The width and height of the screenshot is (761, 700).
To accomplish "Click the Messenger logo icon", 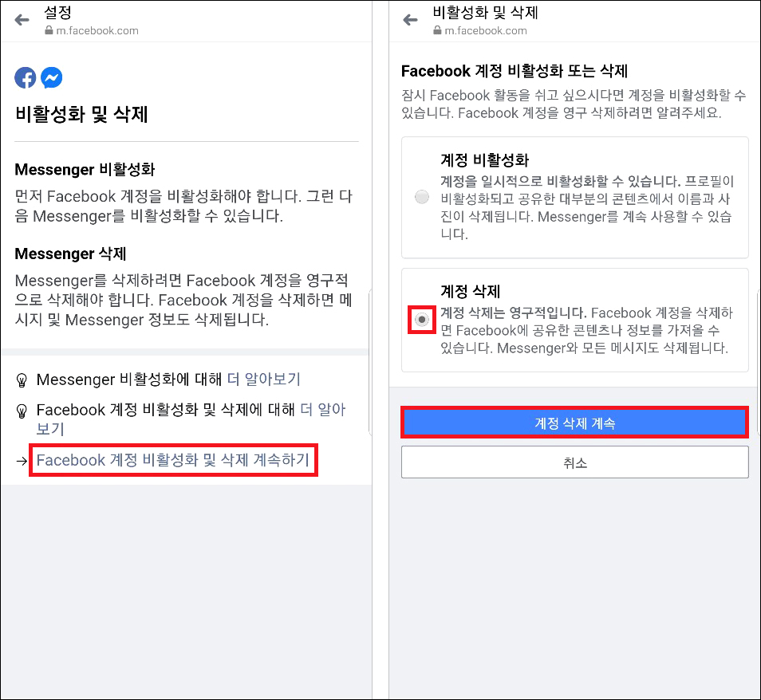I will [51, 77].
